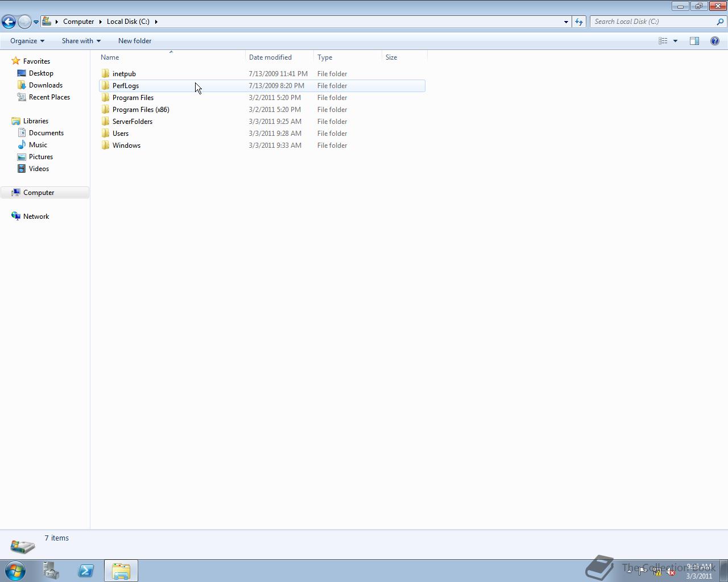The image size is (728, 582).
Task: Click the Action Center flag tray icon
Action: point(643,571)
